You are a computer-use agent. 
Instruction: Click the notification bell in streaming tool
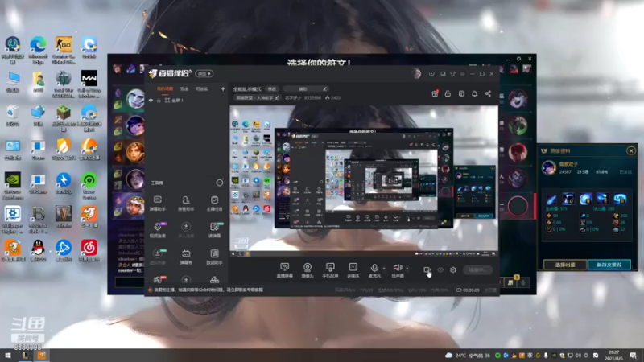(474, 93)
